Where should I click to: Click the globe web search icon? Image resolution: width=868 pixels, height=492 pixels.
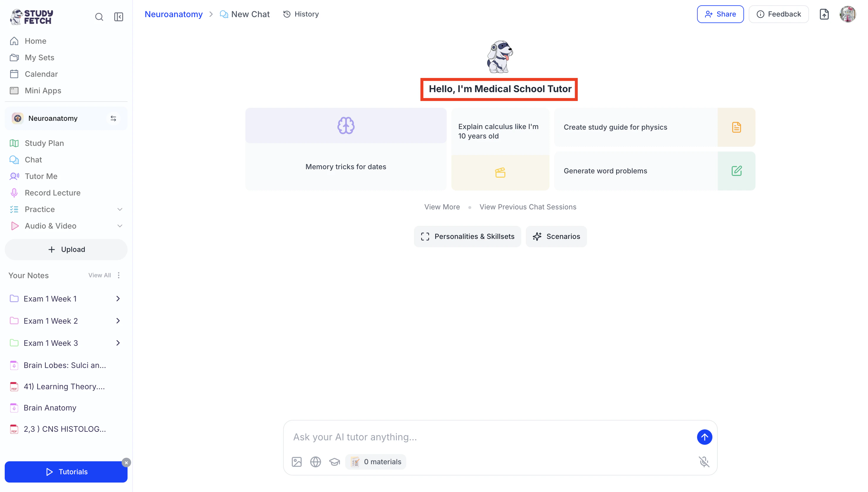[x=315, y=462]
